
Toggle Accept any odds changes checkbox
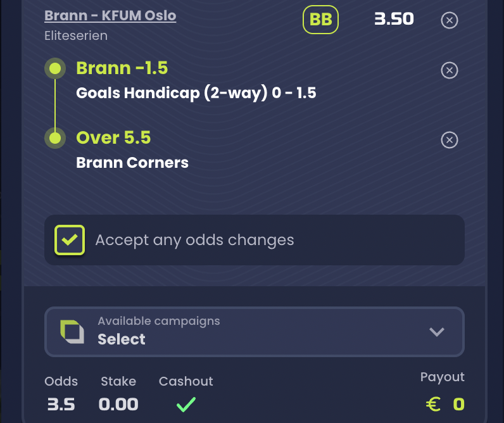pos(70,240)
